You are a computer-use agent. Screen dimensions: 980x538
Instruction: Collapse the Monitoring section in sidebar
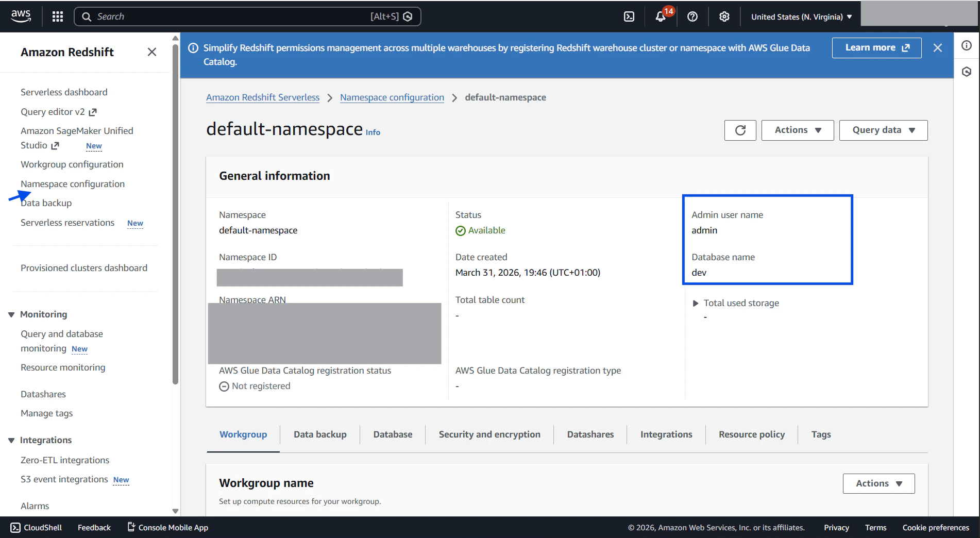point(11,315)
